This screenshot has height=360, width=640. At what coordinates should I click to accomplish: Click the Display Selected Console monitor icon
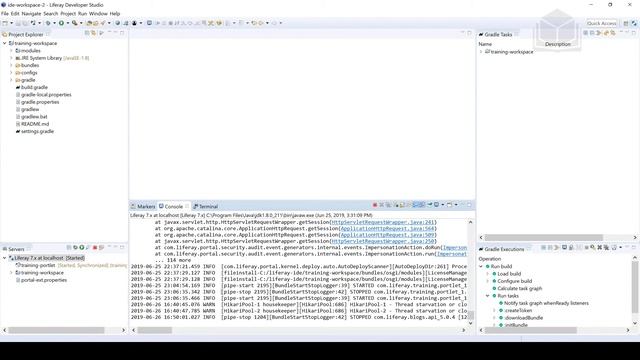(436, 205)
